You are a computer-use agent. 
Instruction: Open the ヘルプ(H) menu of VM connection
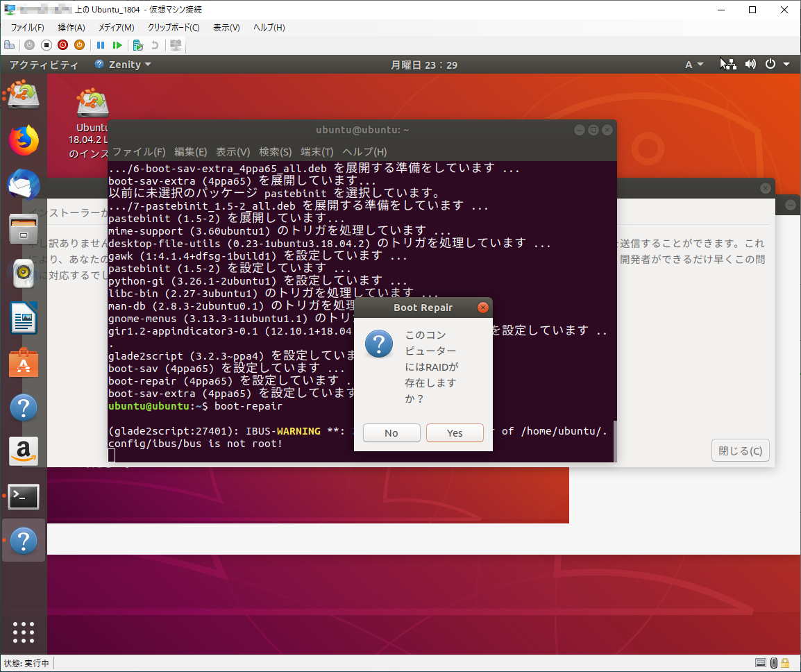tap(269, 28)
